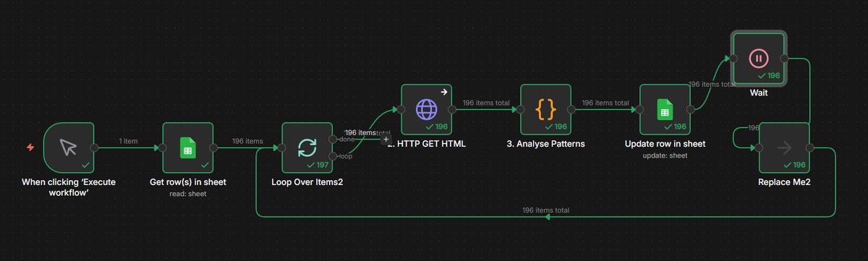Click the green checkmark 196 on Update row in sheet
Screen dimensions: 868x261
(676, 127)
